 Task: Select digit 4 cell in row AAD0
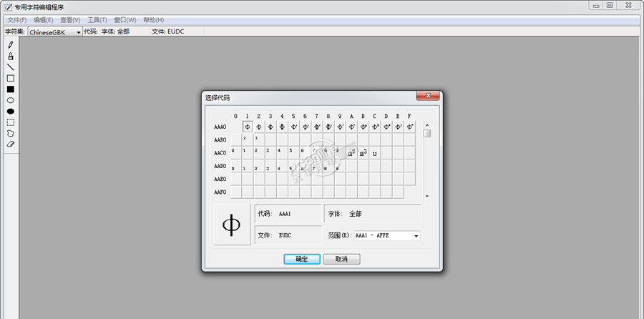pos(282,166)
